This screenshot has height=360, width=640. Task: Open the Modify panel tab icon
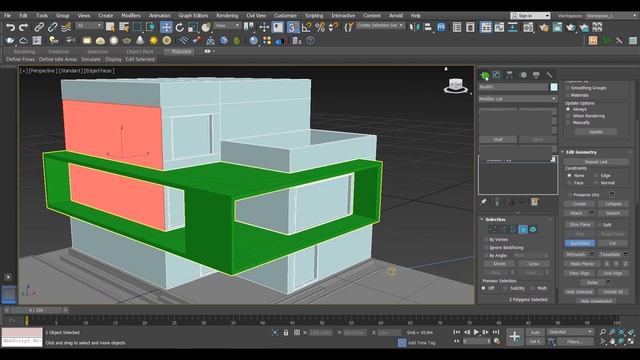496,75
